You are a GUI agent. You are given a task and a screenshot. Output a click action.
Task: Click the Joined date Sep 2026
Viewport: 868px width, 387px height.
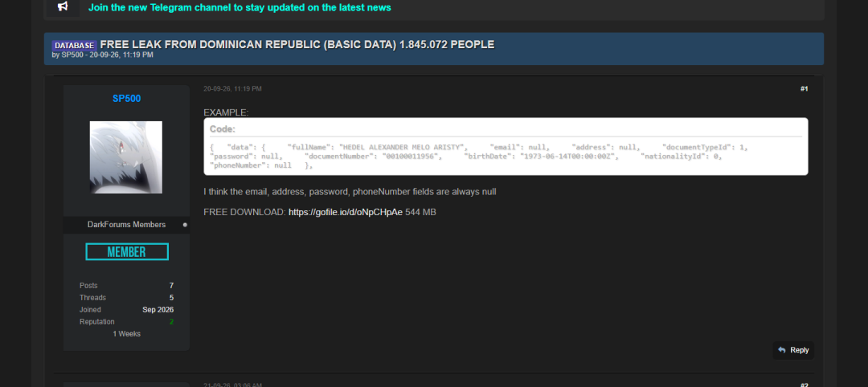tap(158, 310)
